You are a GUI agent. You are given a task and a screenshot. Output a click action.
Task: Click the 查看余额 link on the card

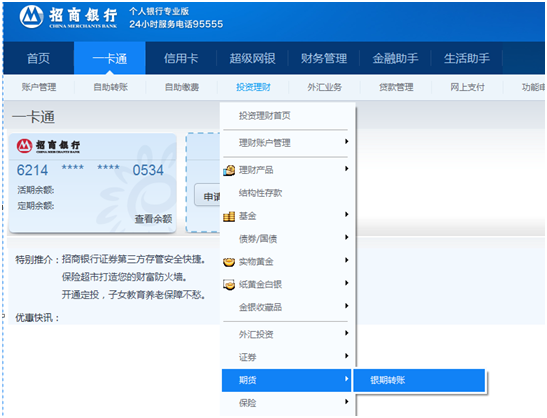pos(153,219)
